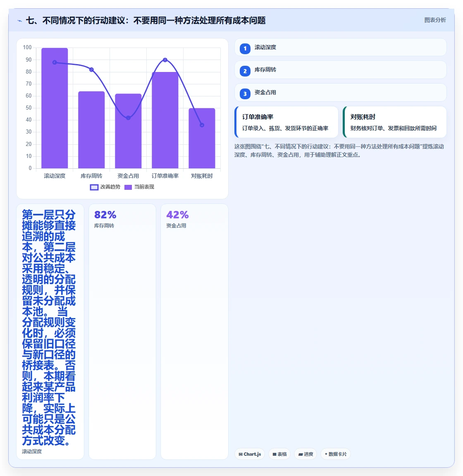Screen dimensions: 463x476
Task: Click the 表格 tag
Action: [x=279, y=454]
